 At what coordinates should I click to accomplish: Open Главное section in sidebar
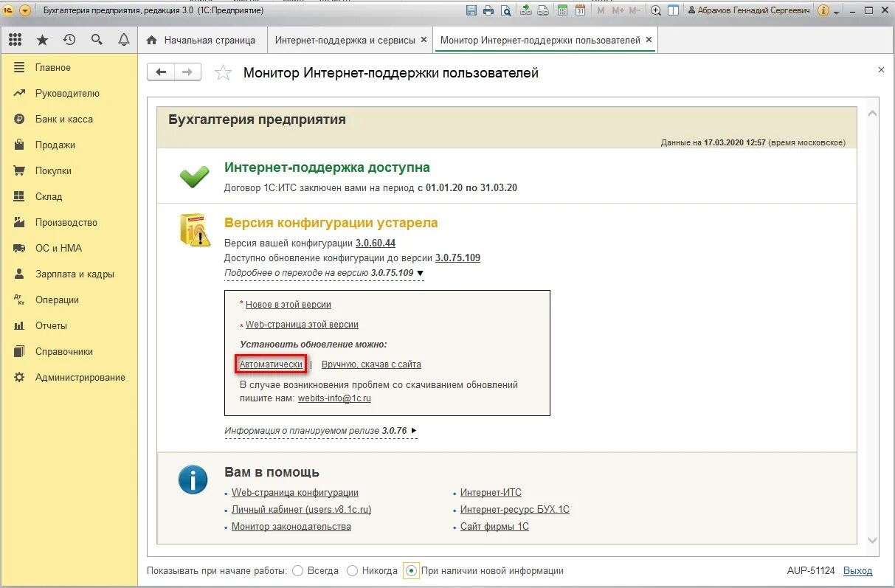click(x=69, y=67)
